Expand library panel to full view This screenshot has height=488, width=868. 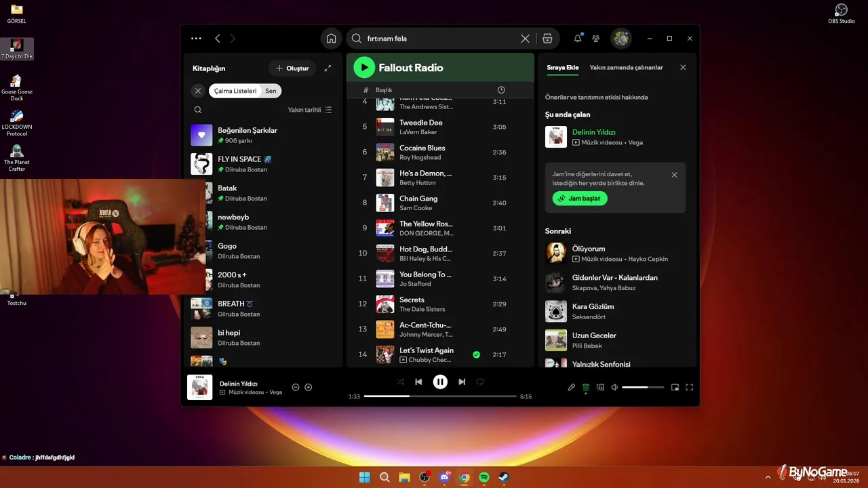328,68
